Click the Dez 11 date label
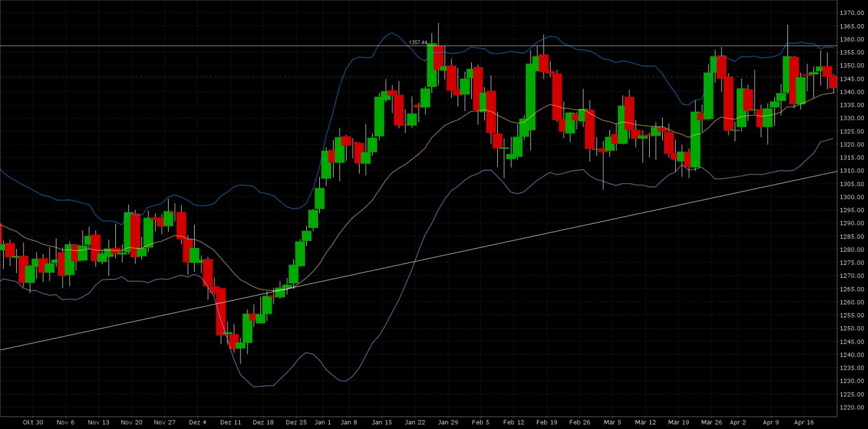Image resolution: width=868 pixels, height=429 pixels. pyautogui.click(x=230, y=422)
